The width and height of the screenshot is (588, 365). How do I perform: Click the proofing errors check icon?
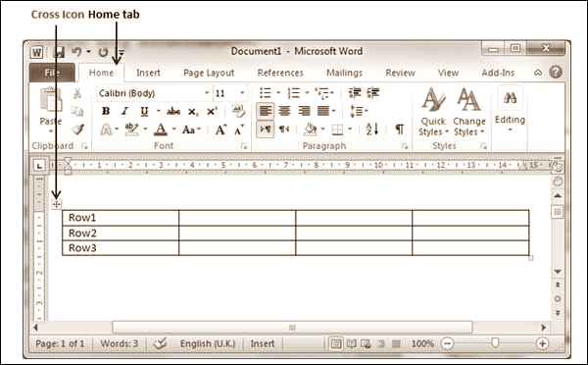point(160,343)
